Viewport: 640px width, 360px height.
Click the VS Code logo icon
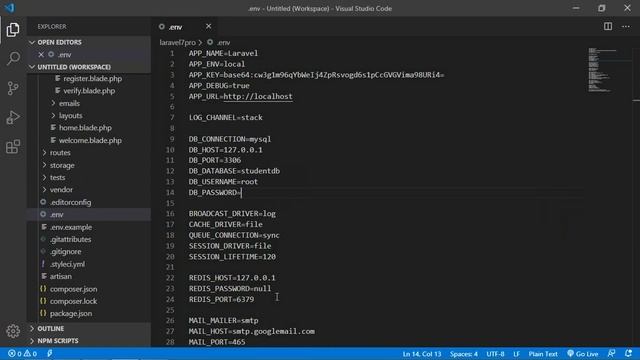9,8
